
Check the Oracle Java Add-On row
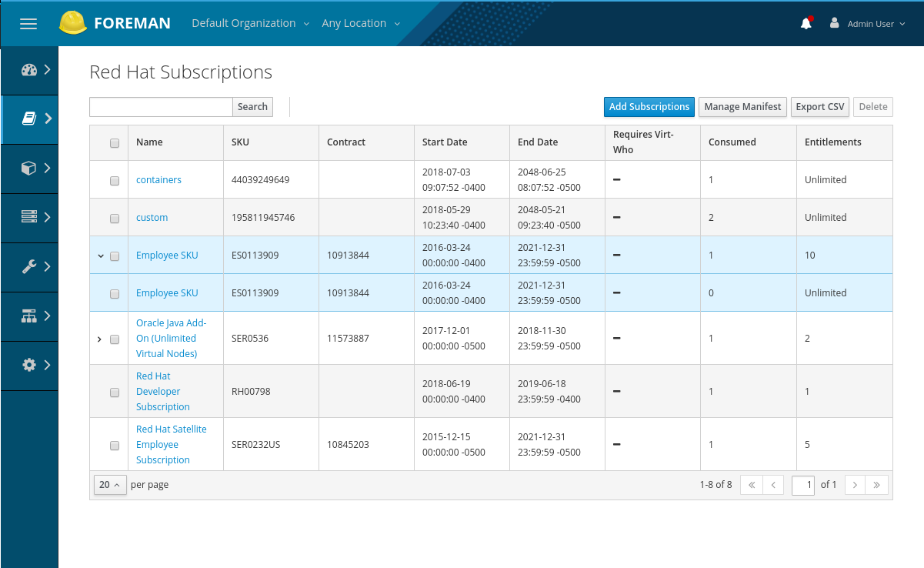[x=115, y=339]
